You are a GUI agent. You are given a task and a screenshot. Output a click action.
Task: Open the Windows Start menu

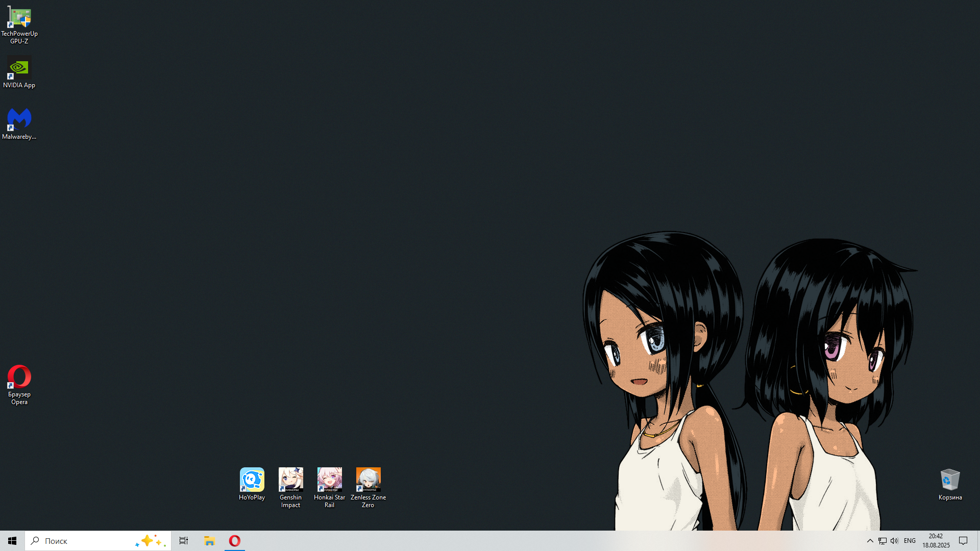point(12,541)
